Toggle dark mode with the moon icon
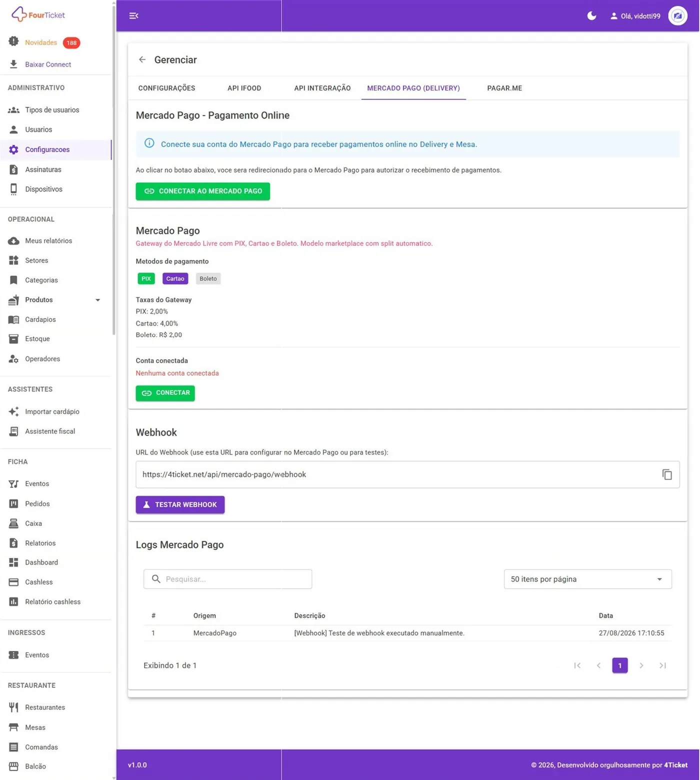This screenshot has height=780, width=700. click(591, 16)
